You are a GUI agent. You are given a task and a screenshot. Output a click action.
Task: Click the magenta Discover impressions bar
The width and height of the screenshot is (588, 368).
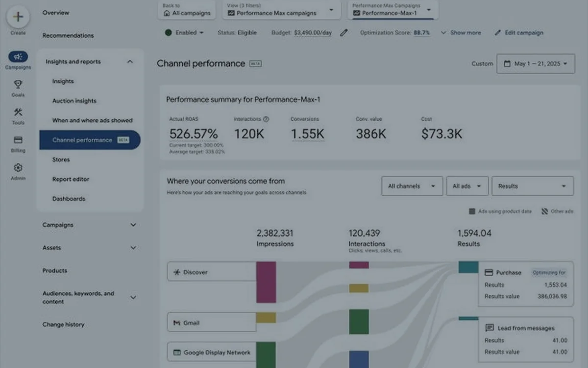(x=266, y=282)
